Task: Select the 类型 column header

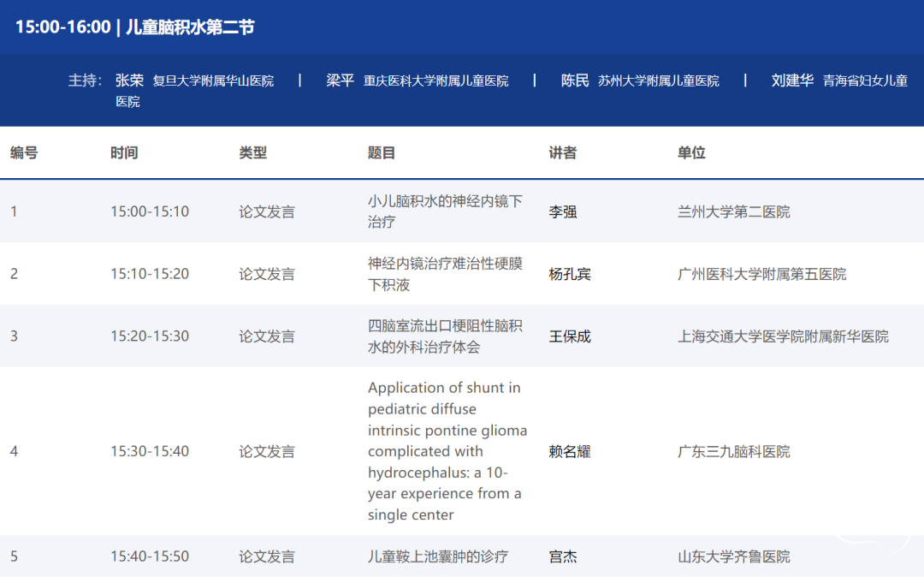Action: tap(252, 153)
